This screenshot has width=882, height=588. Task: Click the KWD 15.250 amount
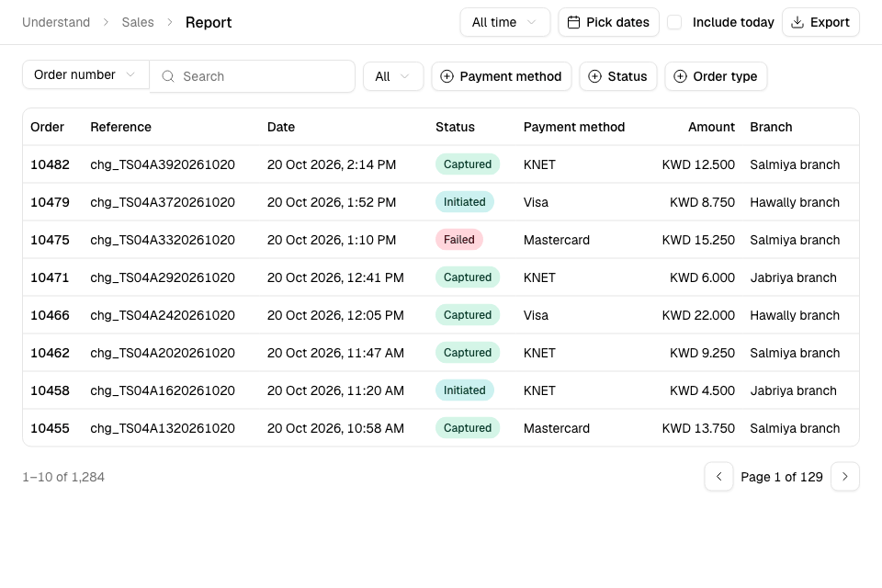point(698,241)
